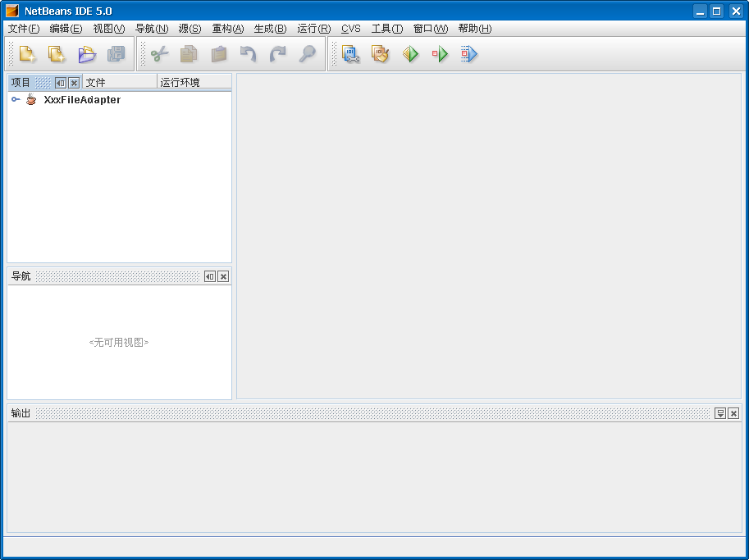Expand the XxxFileAdapter project node

pos(16,99)
